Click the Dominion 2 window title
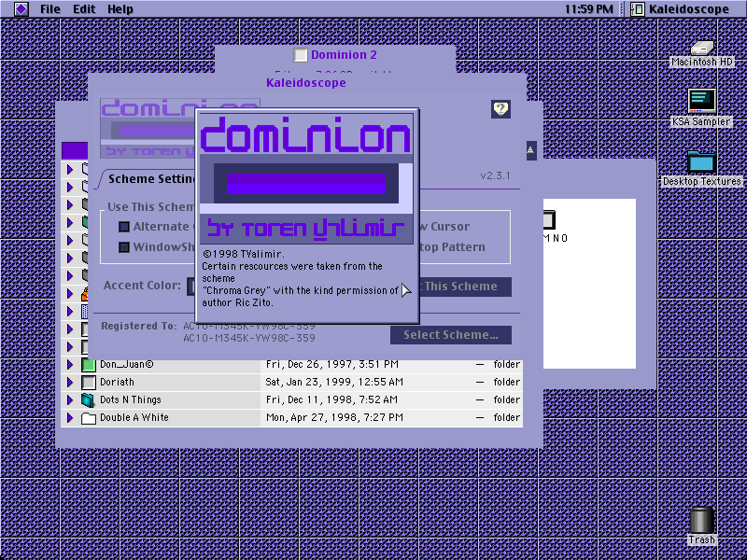 [x=344, y=55]
